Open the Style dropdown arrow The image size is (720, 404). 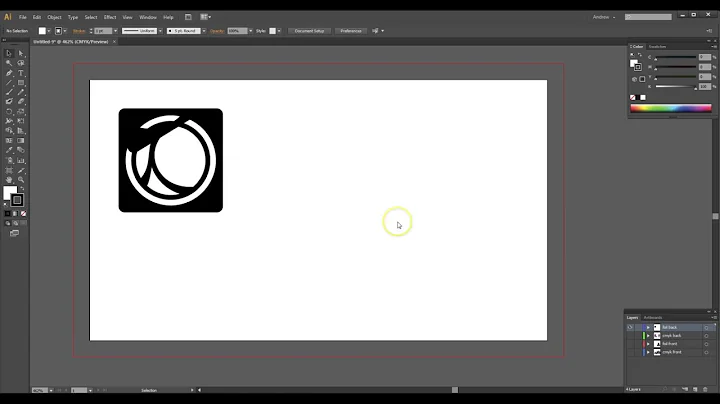click(279, 31)
